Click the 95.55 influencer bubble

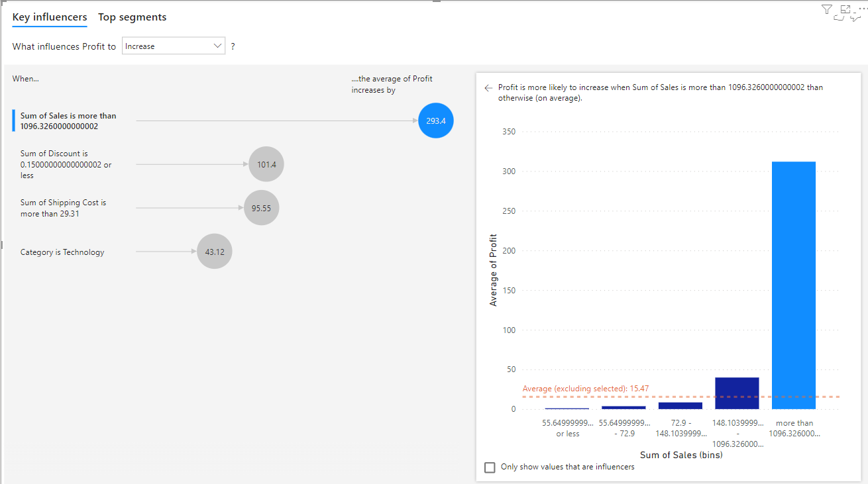tap(261, 207)
